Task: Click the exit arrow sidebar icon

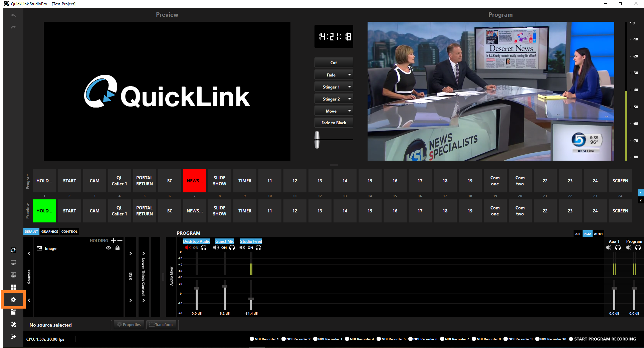Action: [x=13, y=337]
